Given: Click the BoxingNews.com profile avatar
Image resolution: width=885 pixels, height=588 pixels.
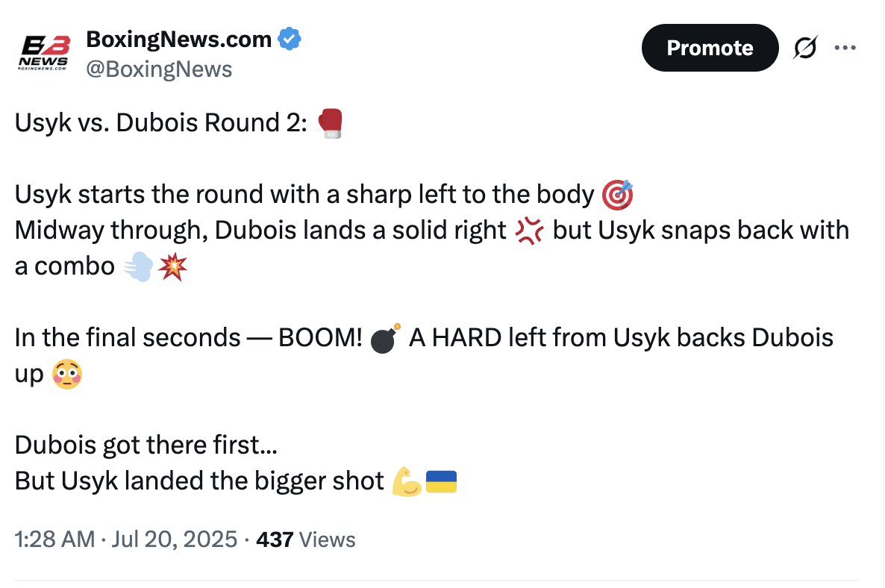Looking at the screenshot, I should 45,51.
